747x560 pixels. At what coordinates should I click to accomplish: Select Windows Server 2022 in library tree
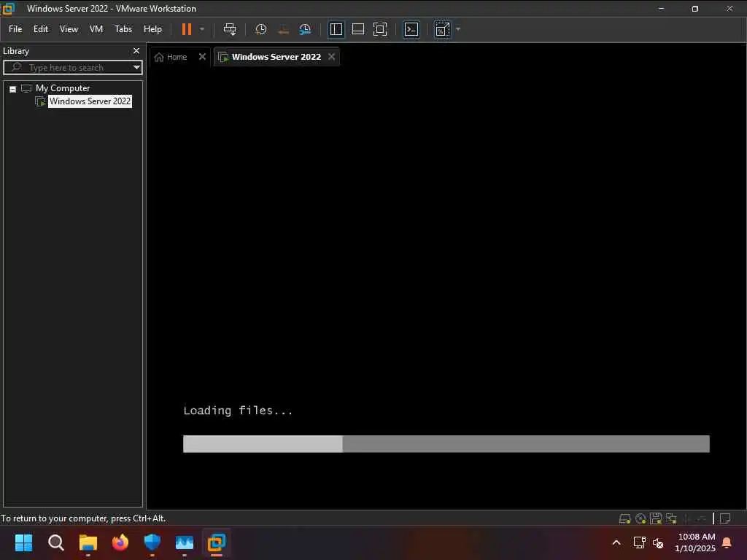click(90, 101)
